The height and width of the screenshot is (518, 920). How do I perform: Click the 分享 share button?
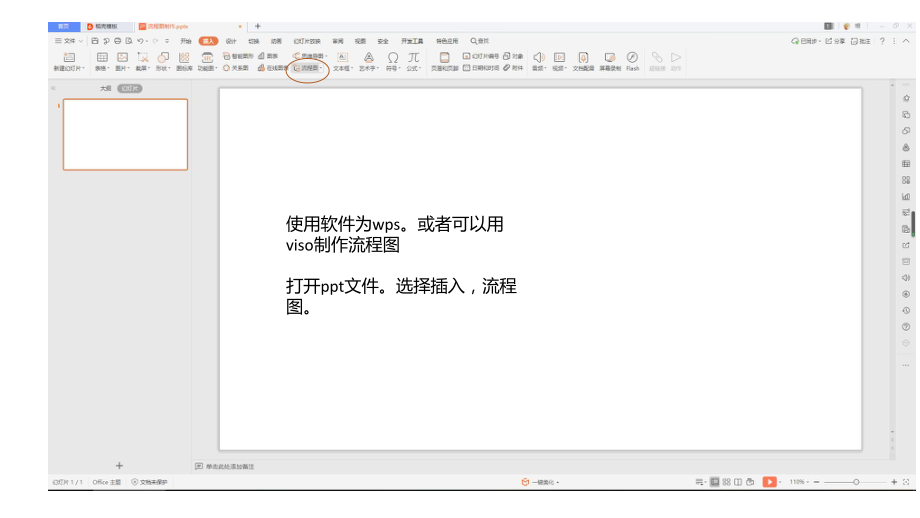click(836, 41)
